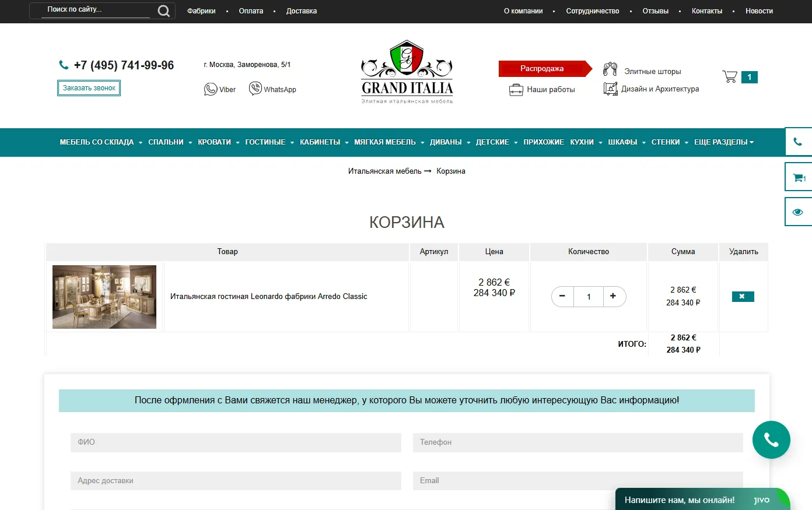The height and width of the screenshot is (510, 812).
Task: Increase quantity with plus button
Action: click(613, 297)
